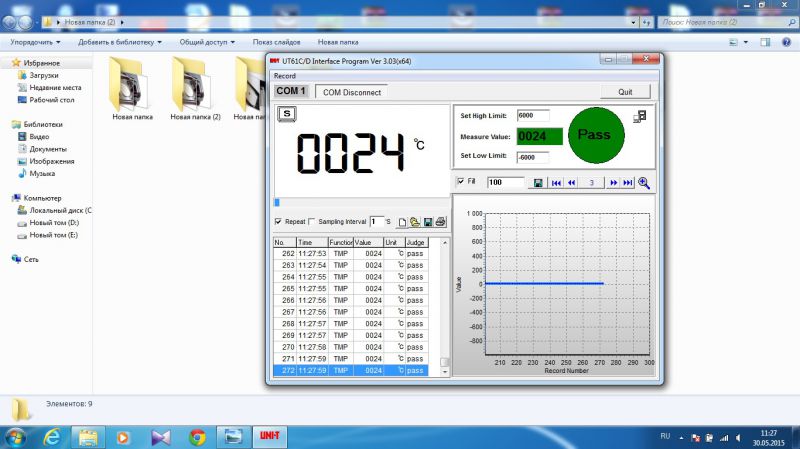The width and height of the screenshot is (800, 449).
Task: Select record row number 267
Action: pyautogui.click(x=351, y=312)
